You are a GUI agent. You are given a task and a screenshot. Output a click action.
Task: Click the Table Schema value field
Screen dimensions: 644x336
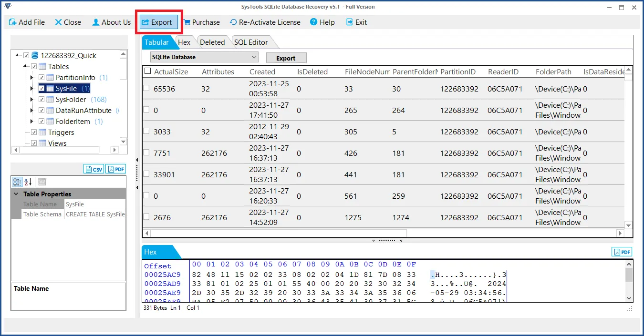pyautogui.click(x=95, y=214)
